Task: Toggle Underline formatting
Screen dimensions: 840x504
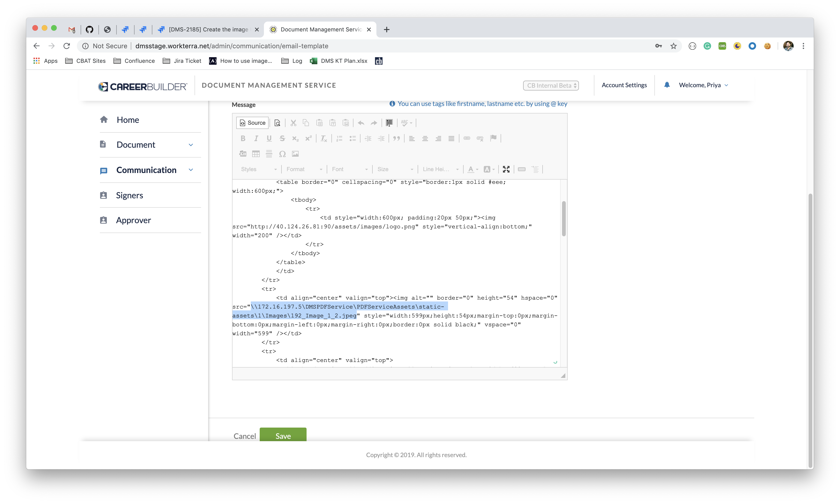Action: (x=269, y=138)
